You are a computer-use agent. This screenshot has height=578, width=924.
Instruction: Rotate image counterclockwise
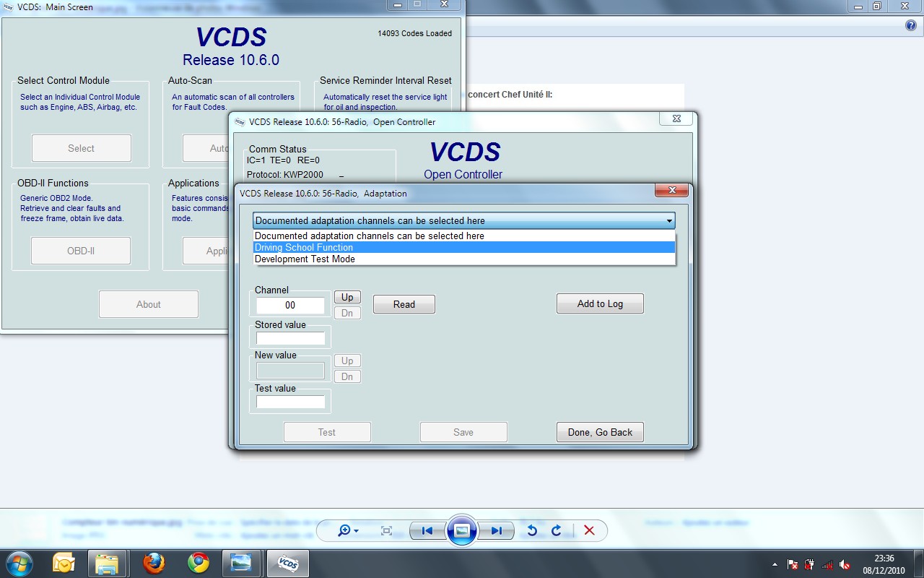coord(532,531)
